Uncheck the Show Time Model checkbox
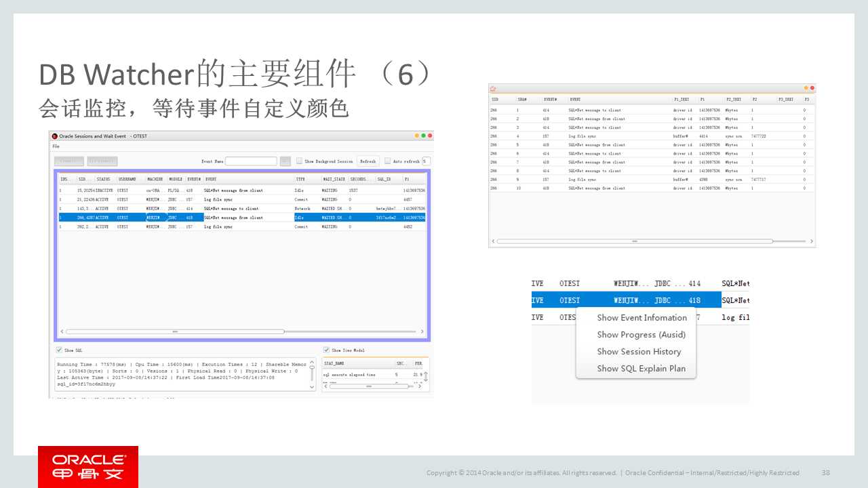 click(327, 350)
